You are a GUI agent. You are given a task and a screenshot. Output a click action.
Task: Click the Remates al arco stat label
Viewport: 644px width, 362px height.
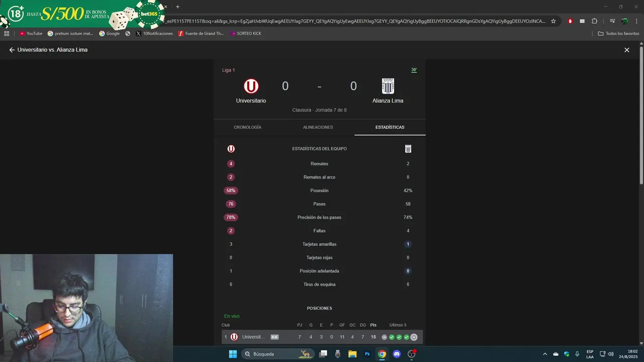tap(319, 177)
